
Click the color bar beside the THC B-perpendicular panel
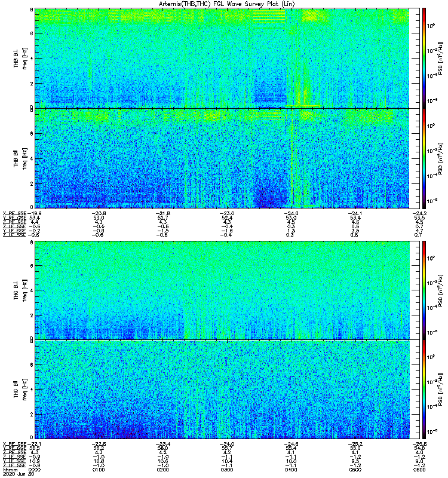click(424, 290)
